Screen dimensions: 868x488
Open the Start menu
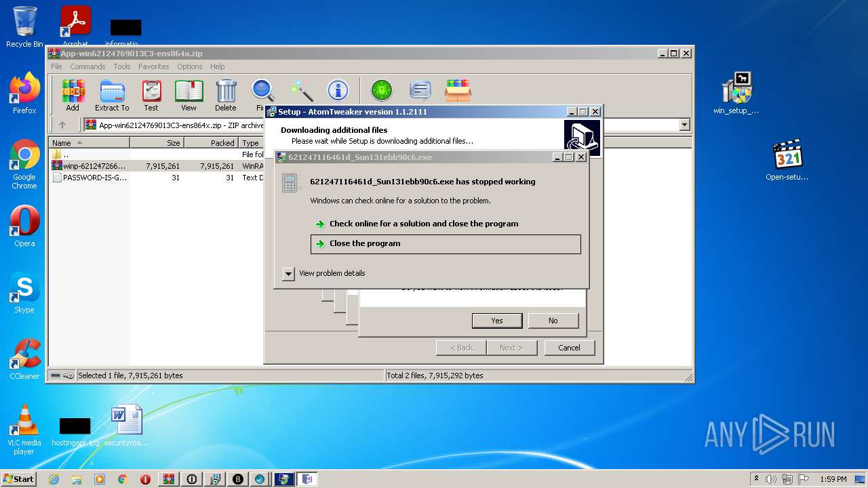[x=18, y=479]
